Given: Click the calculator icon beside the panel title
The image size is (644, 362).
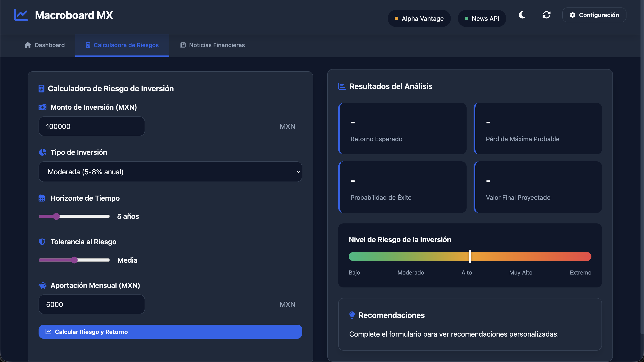Looking at the screenshot, I should 41,89.
